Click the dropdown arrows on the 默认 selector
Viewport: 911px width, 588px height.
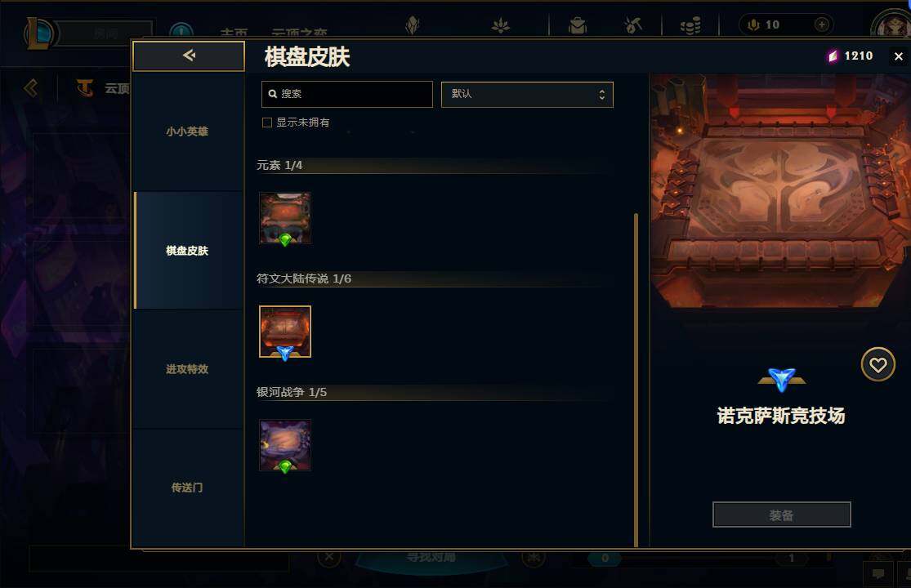click(602, 95)
